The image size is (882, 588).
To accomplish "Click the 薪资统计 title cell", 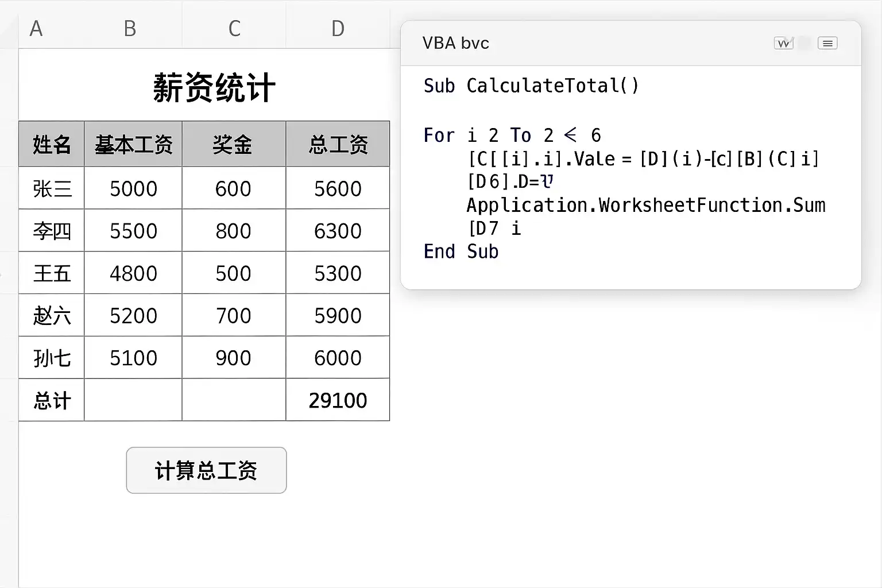I will (x=214, y=88).
